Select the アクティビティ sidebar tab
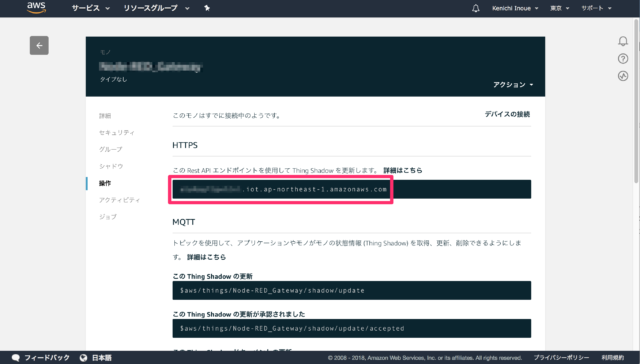Viewport: 640px width, 364px height. coord(120,200)
